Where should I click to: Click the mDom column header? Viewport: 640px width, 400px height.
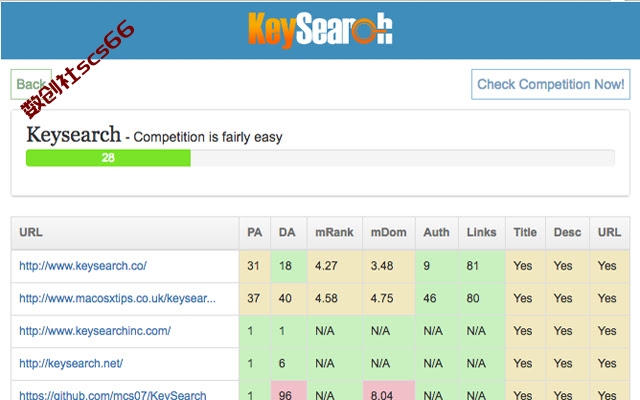(389, 232)
